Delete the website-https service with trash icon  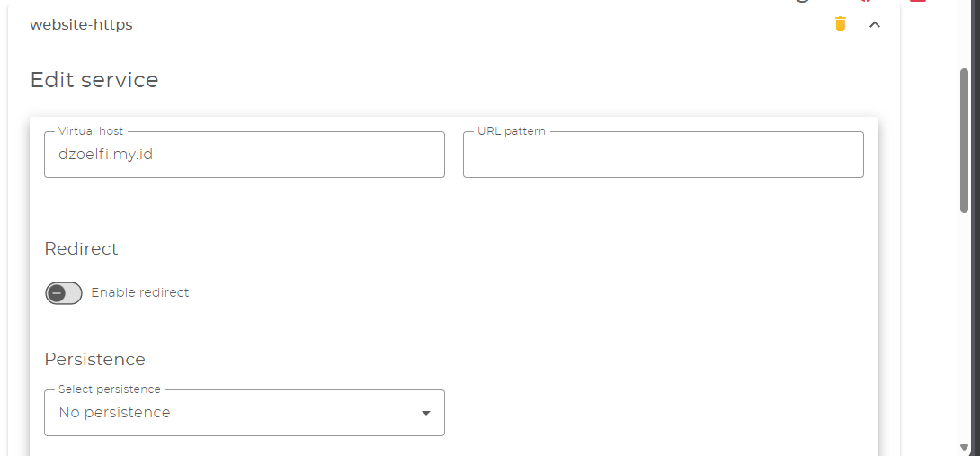[x=841, y=24]
